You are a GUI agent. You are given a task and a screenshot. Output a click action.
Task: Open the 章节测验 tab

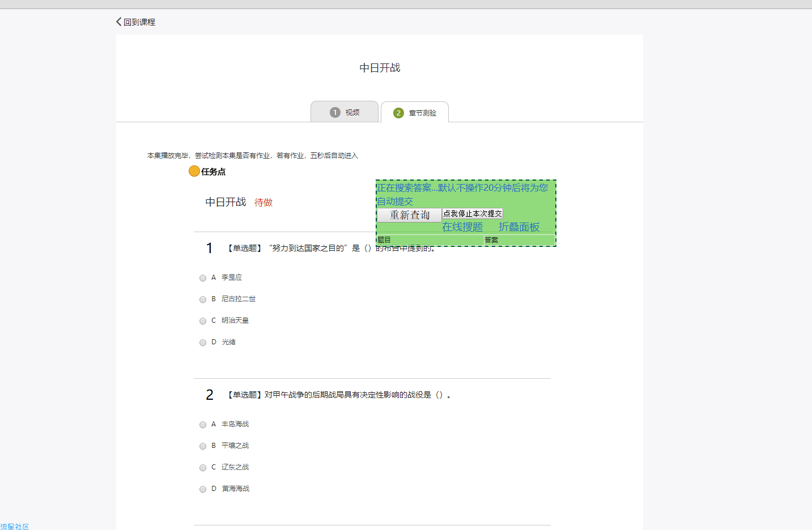[x=415, y=113]
